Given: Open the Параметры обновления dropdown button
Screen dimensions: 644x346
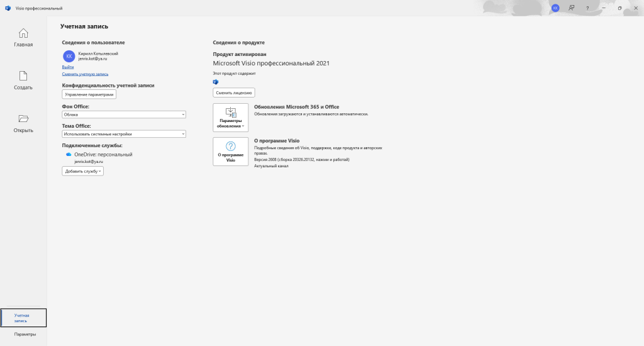Looking at the screenshot, I should coord(230,118).
